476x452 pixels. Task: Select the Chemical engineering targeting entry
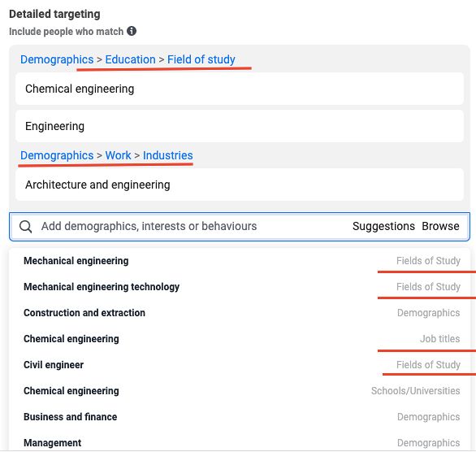coord(239,89)
